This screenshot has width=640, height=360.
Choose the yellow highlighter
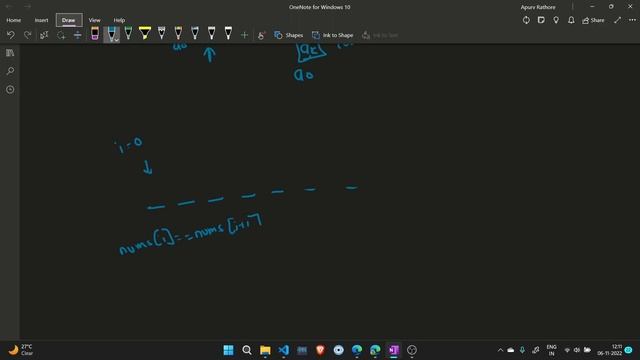click(x=145, y=33)
